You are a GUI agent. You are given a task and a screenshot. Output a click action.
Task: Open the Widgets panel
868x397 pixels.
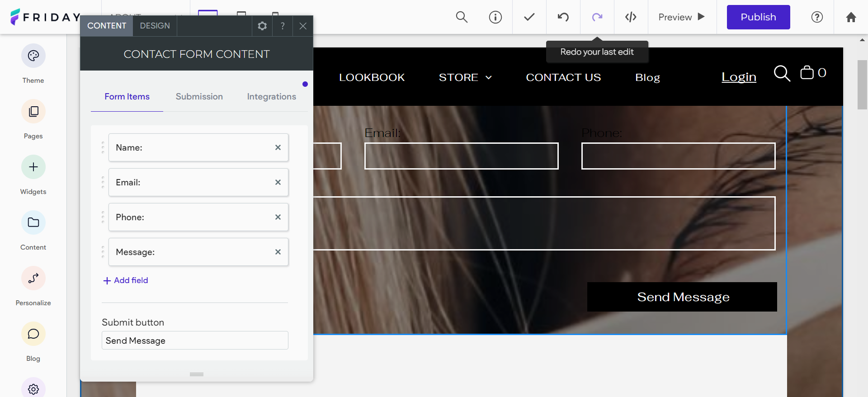coord(33,167)
